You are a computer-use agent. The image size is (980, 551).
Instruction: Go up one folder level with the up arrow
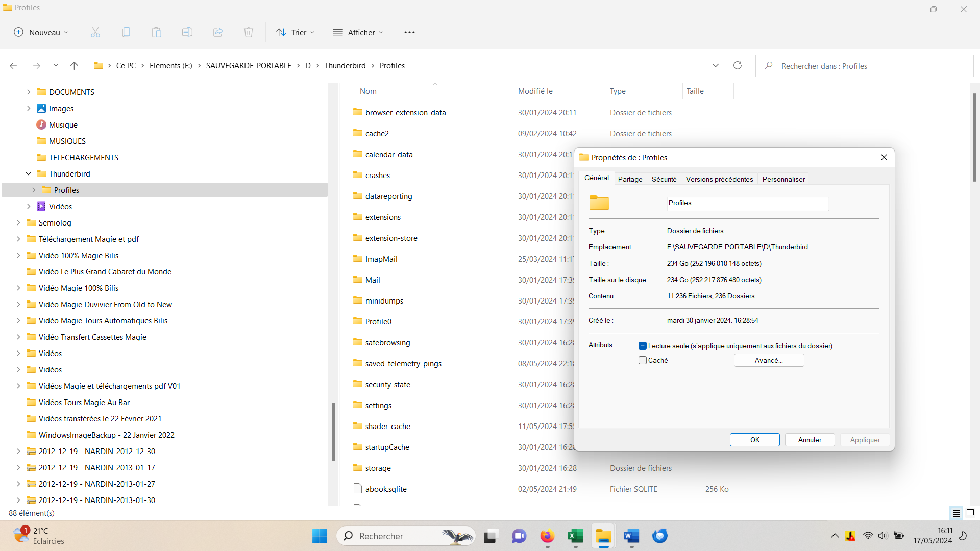click(x=74, y=65)
